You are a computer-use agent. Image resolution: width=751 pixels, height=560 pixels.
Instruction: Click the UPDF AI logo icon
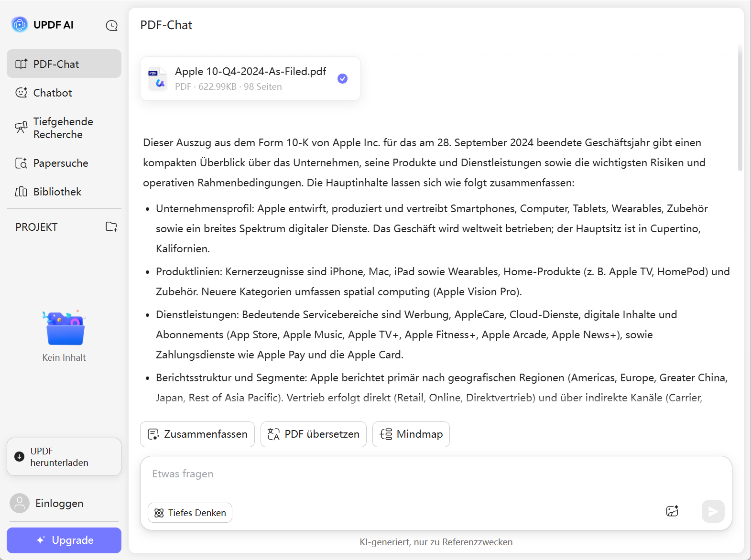[20, 24]
